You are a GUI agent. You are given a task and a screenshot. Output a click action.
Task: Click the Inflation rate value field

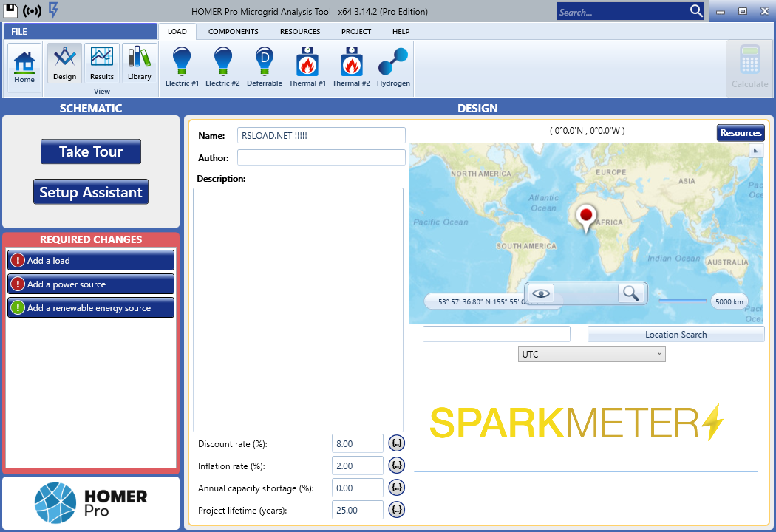point(357,465)
